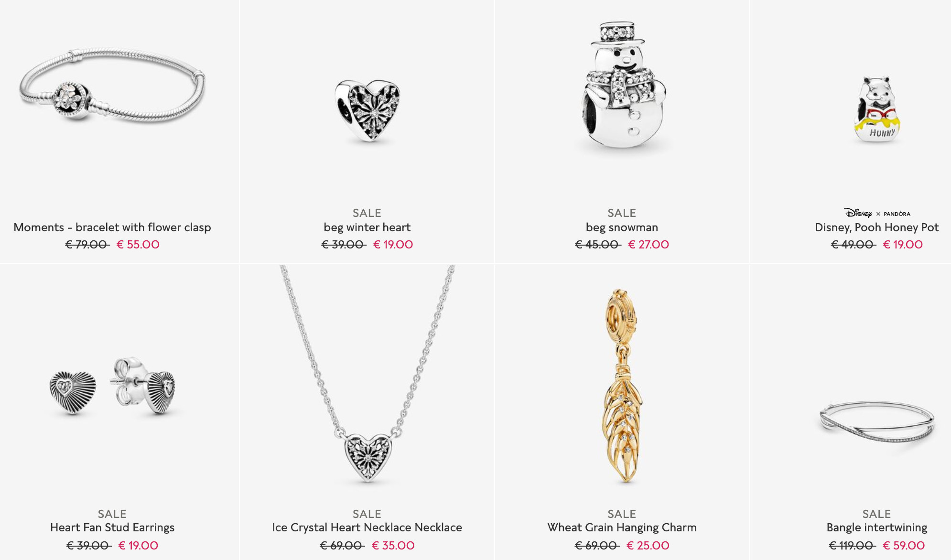Screen dimensions: 951x560
Task: Open the flower clasp bracelet image
Action: coord(113,85)
